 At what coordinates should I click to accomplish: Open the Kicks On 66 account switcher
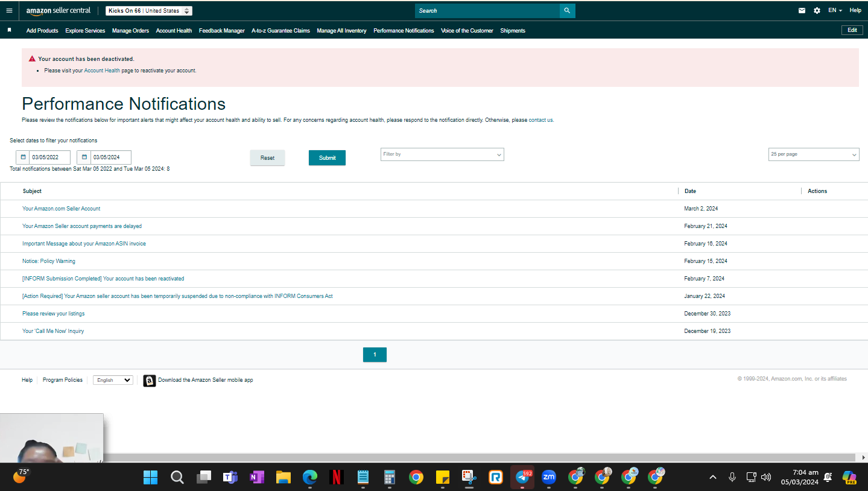click(149, 11)
